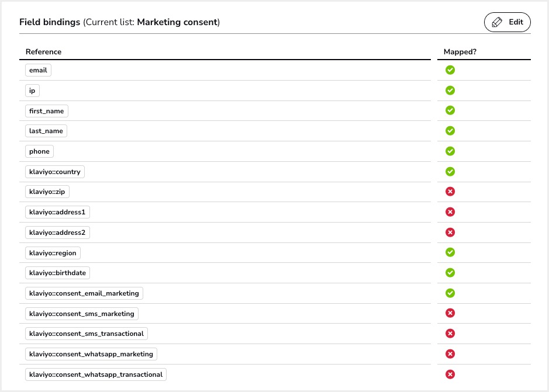The width and height of the screenshot is (549, 392).
Task: Click mapped status icon for klaviyo::consent_email_marketing
Action: tap(450, 293)
